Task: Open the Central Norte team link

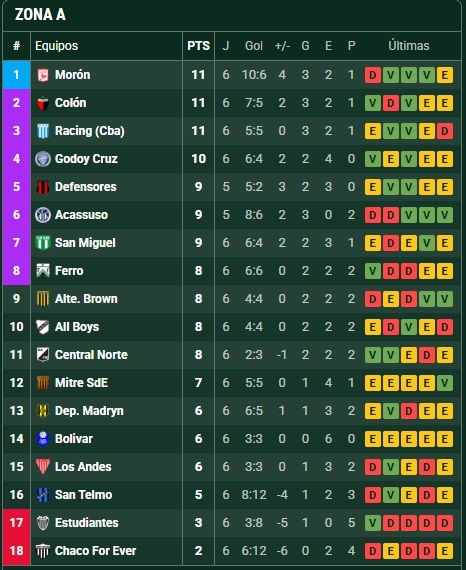Action: [91, 355]
